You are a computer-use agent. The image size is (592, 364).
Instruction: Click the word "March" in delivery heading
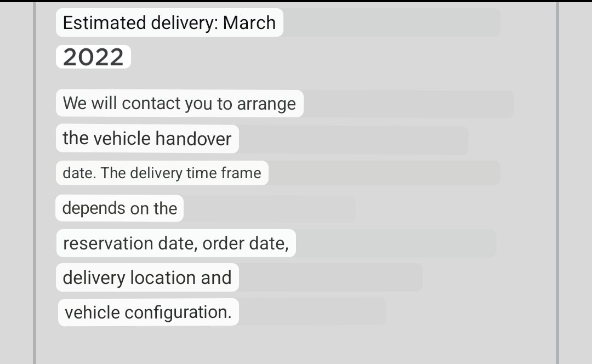coord(249,22)
